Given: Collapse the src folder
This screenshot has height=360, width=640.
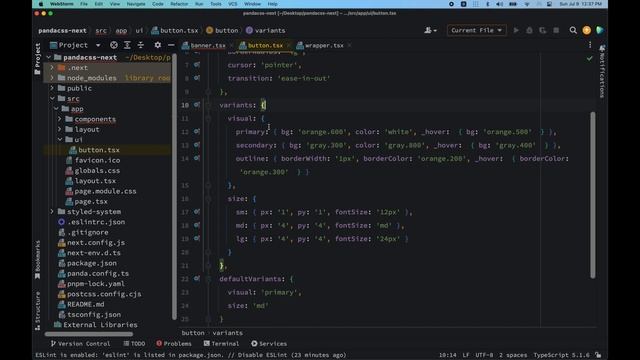Looking at the screenshot, I should coord(52,98).
